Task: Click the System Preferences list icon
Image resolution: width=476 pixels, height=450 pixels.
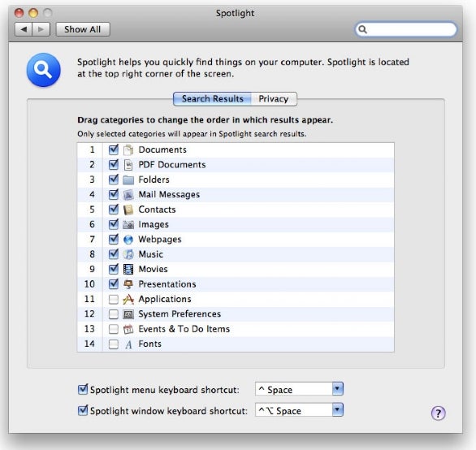Action: pyautogui.click(x=128, y=314)
